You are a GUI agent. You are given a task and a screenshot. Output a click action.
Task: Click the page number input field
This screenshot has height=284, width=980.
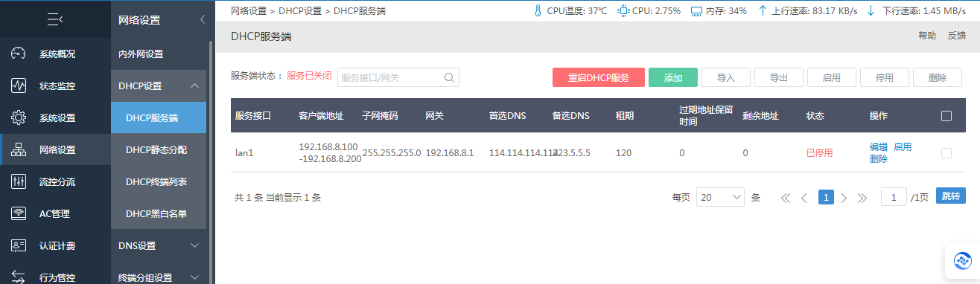[x=894, y=197]
